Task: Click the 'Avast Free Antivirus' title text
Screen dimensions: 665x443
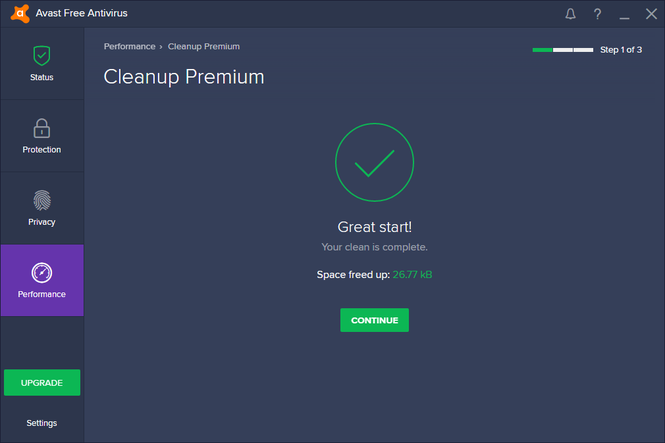Action: [x=81, y=14]
